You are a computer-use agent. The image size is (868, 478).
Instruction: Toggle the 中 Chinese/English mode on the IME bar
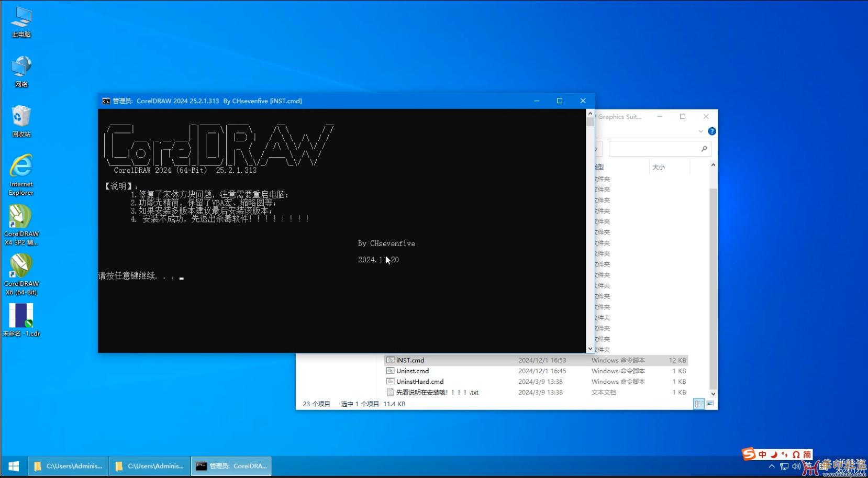762,454
